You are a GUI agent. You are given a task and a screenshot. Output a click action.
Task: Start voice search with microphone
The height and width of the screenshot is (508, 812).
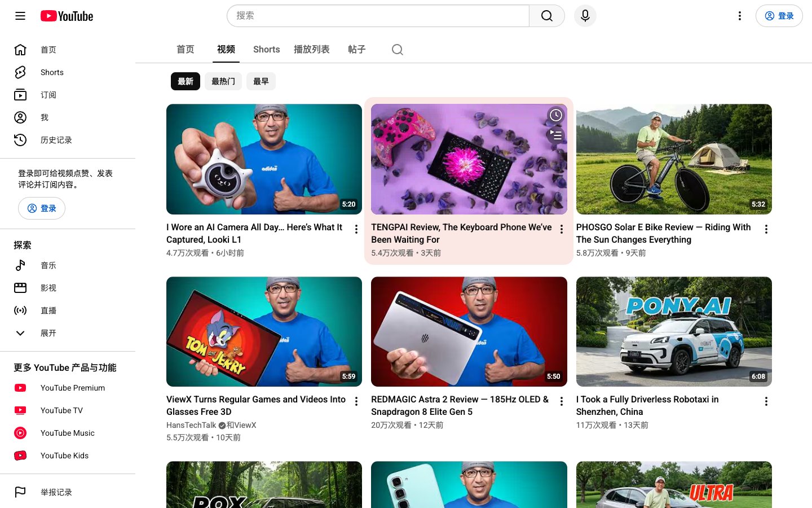point(585,16)
